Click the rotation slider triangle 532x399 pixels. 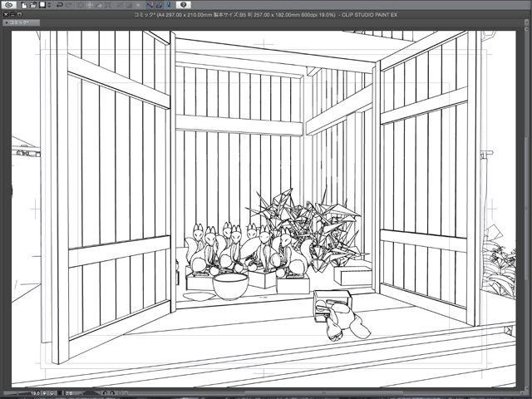pyautogui.click(x=91, y=393)
